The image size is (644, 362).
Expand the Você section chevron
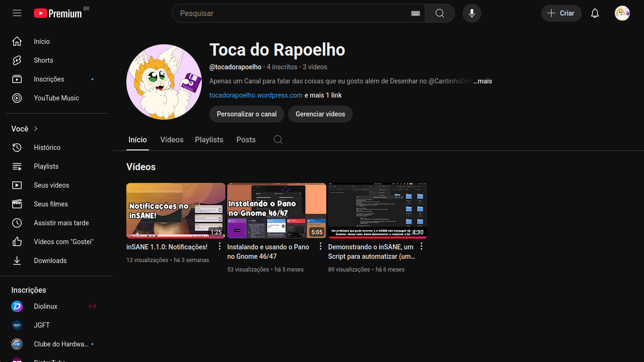pos(36,129)
